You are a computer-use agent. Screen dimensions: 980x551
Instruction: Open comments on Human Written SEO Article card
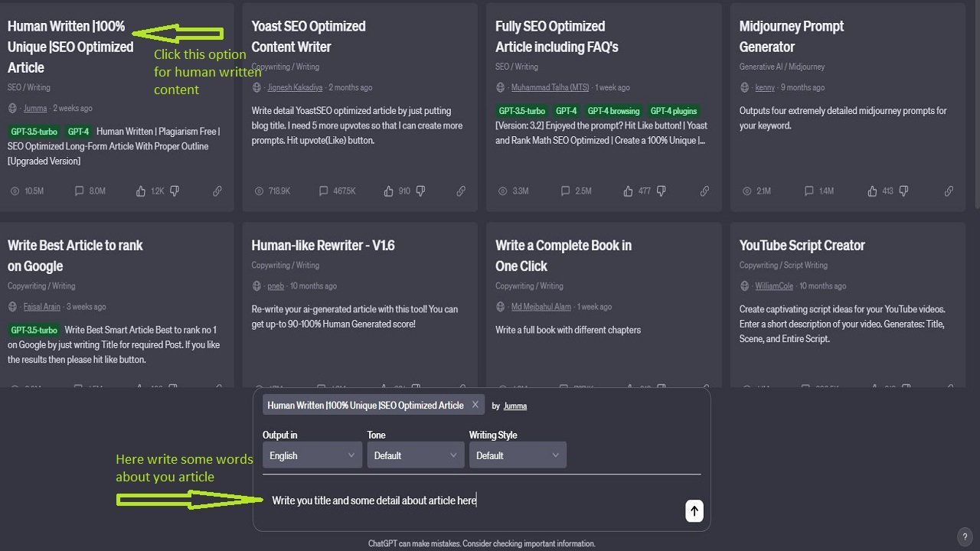pos(79,191)
